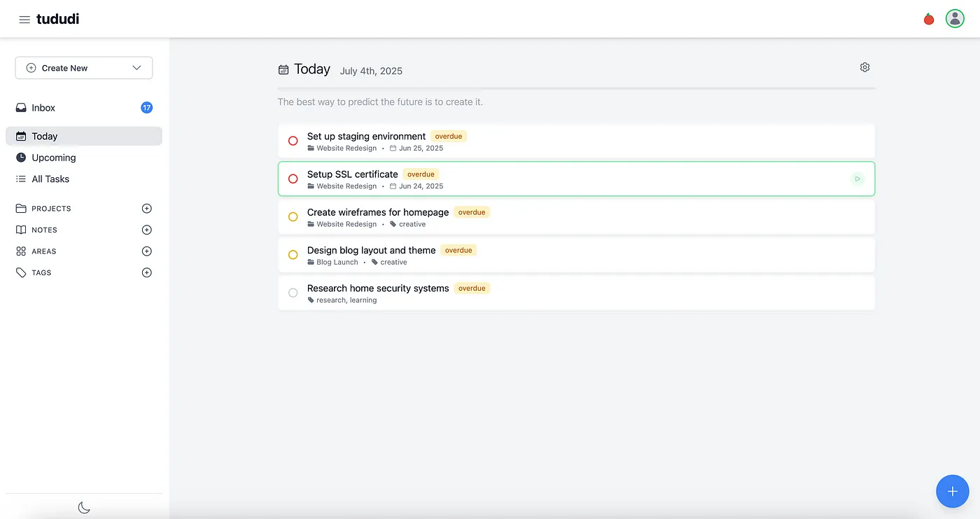Image resolution: width=980 pixels, height=519 pixels.
Task: Mark Set up staging environment as complete
Action: click(293, 141)
